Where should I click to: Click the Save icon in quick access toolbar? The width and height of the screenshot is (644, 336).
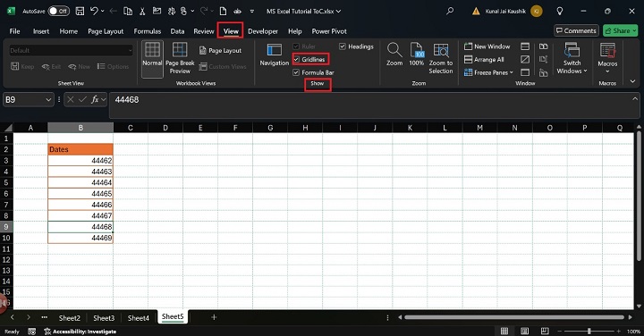tap(80, 11)
